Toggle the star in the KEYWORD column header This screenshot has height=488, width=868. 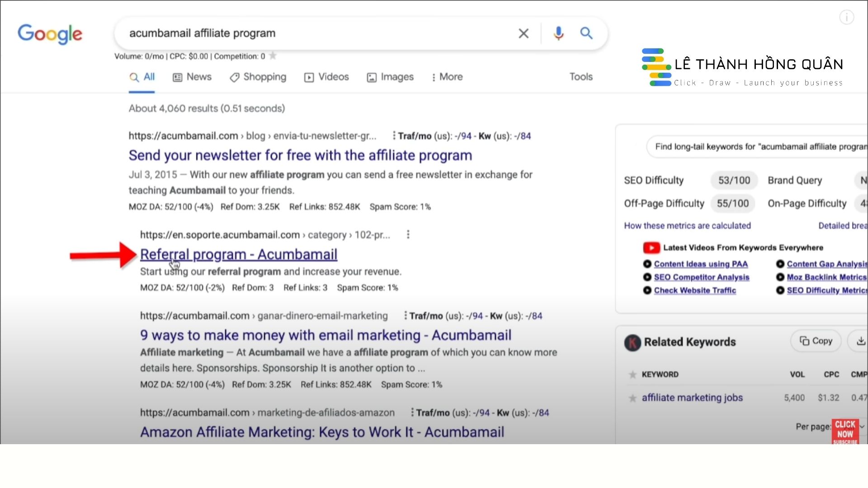[632, 374]
